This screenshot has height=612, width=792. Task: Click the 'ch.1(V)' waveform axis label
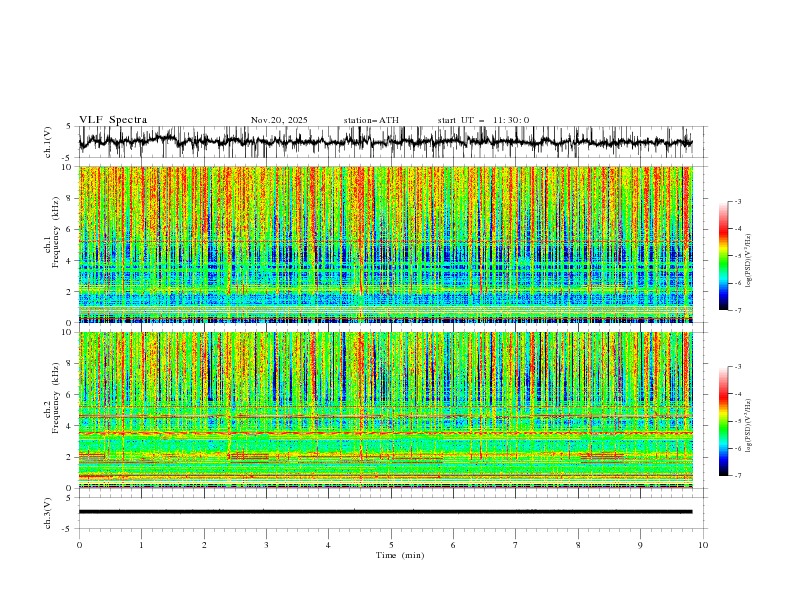click(48, 142)
